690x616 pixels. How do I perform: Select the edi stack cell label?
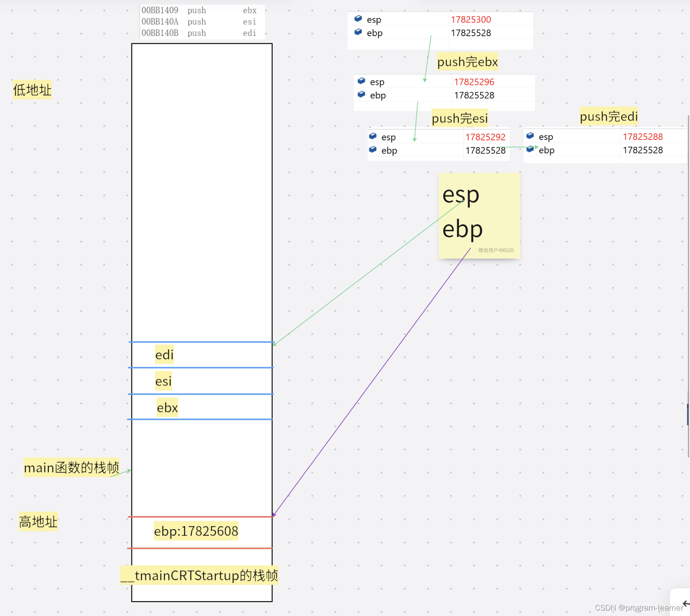click(164, 355)
